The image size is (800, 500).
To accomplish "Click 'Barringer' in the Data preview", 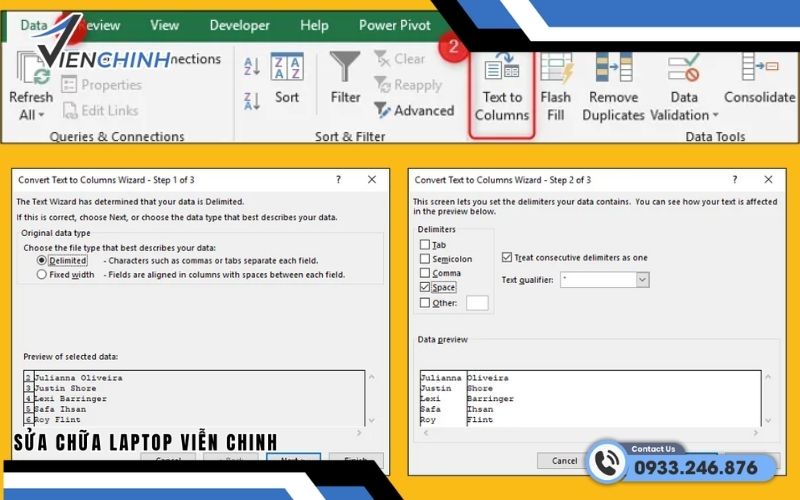I will [490, 398].
